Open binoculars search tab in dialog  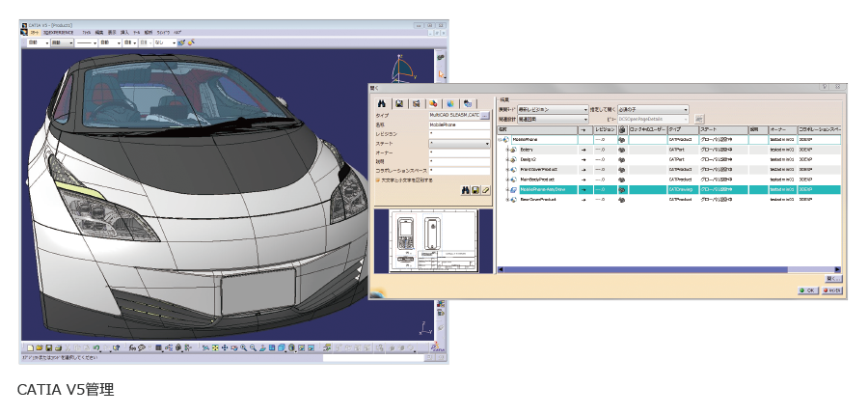click(x=381, y=103)
